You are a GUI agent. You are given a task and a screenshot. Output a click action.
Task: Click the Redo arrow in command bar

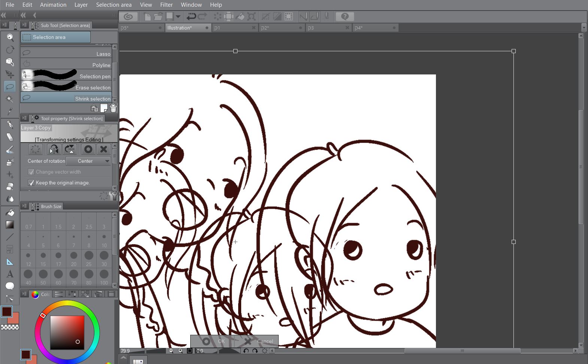(202, 16)
